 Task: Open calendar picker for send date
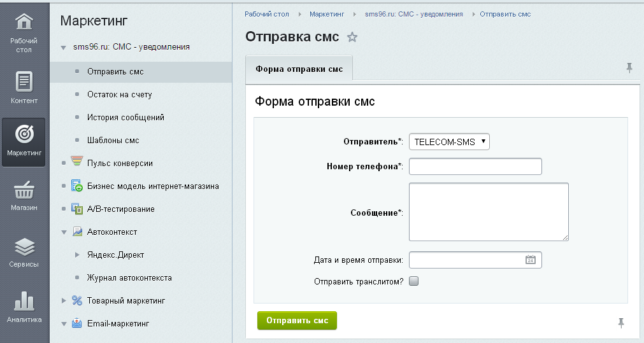click(530, 260)
